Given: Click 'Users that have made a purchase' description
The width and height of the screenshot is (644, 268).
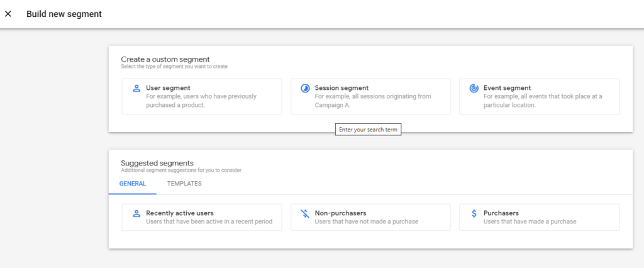Looking at the screenshot, I should [x=530, y=221].
